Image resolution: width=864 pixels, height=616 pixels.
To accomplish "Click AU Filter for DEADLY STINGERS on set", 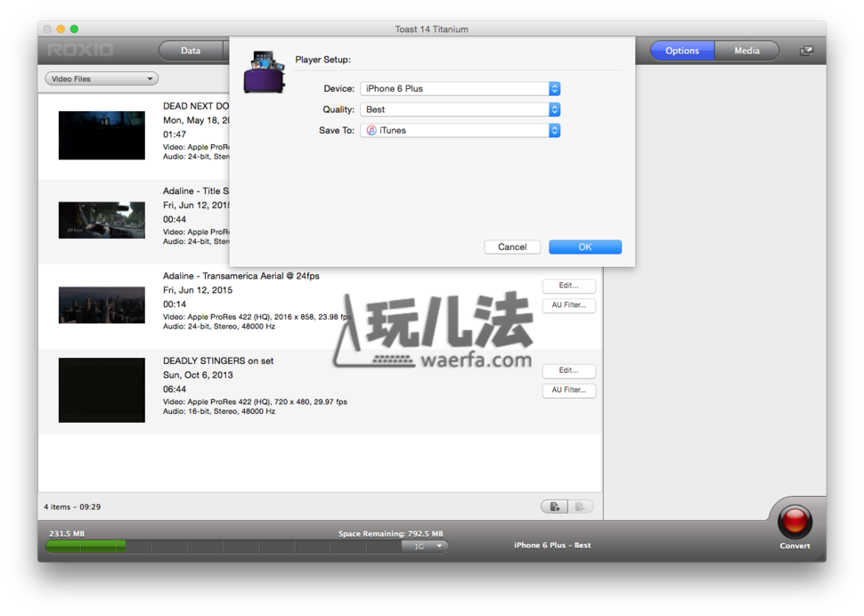I will coord(568,390).
